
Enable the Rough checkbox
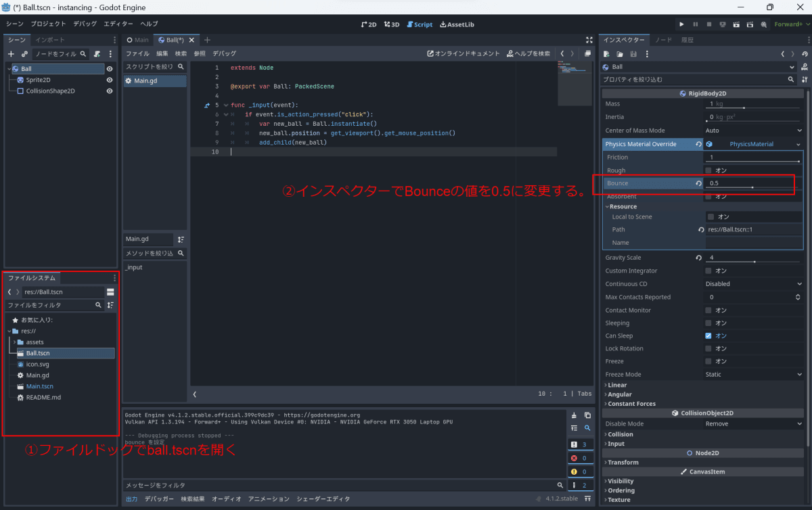[x=708, y=170]
